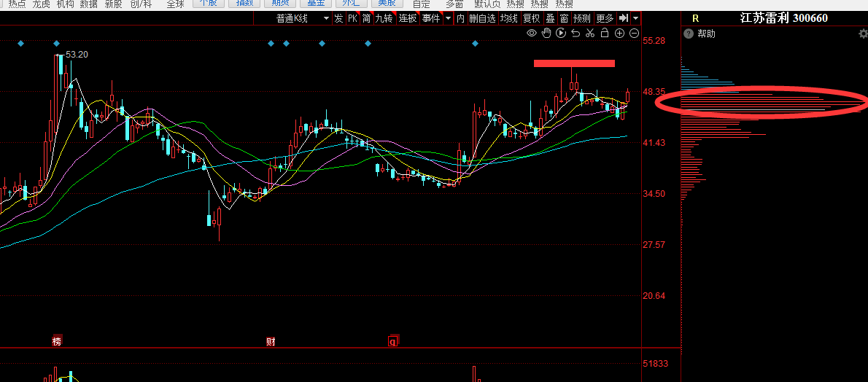Viewport: 868px width, 382px height.
Task: Open the 多窗 multi-window item
Action: pyautogui.click(x=454, y=4)
